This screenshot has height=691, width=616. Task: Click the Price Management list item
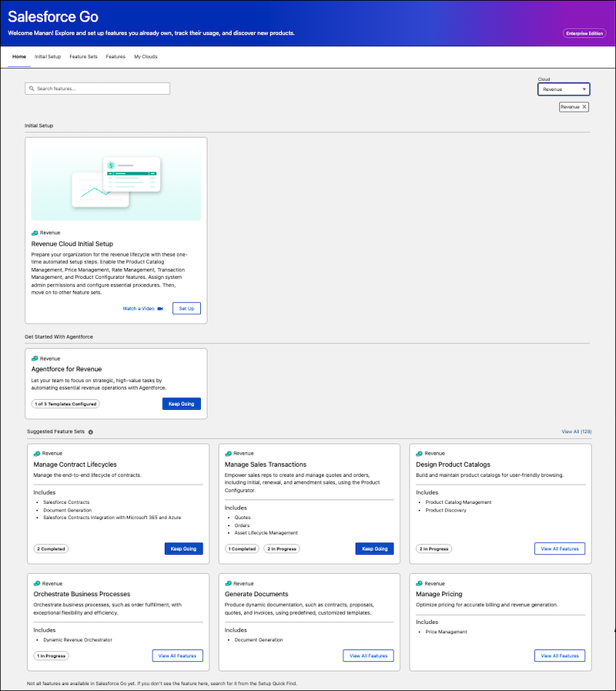pyautogui.click(x=446, y=632)
